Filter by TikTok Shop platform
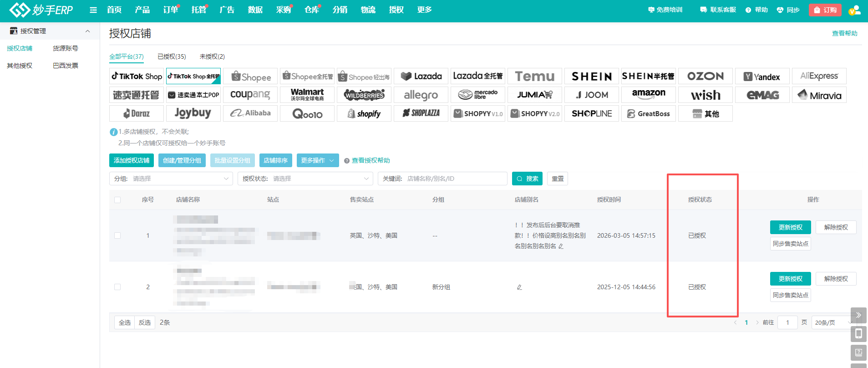The image size is (868, 368). point(137,76)
